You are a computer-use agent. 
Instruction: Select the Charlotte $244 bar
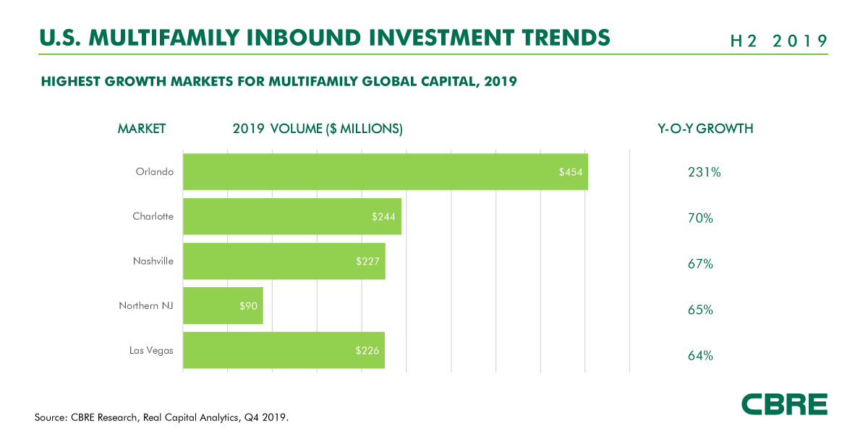point(292,216)
